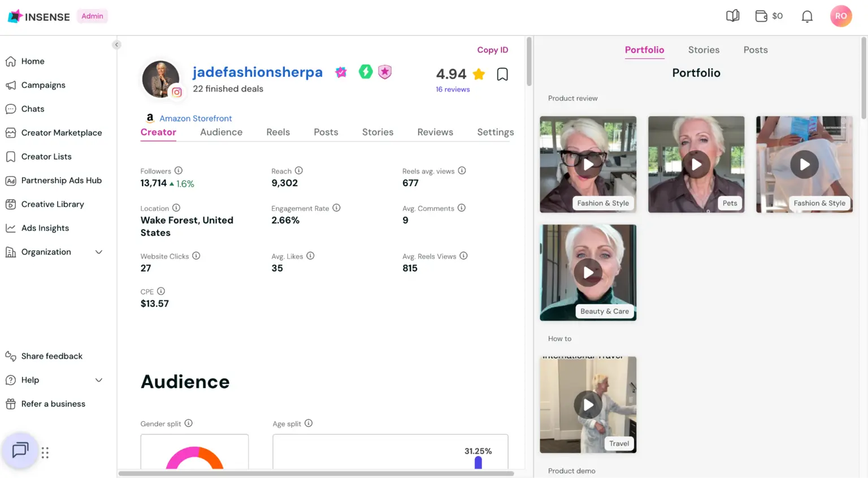This screenshot has height=478, width=868.
Task: Click the jadefashionsherpa profile name
Action: (x=257, y=72)
